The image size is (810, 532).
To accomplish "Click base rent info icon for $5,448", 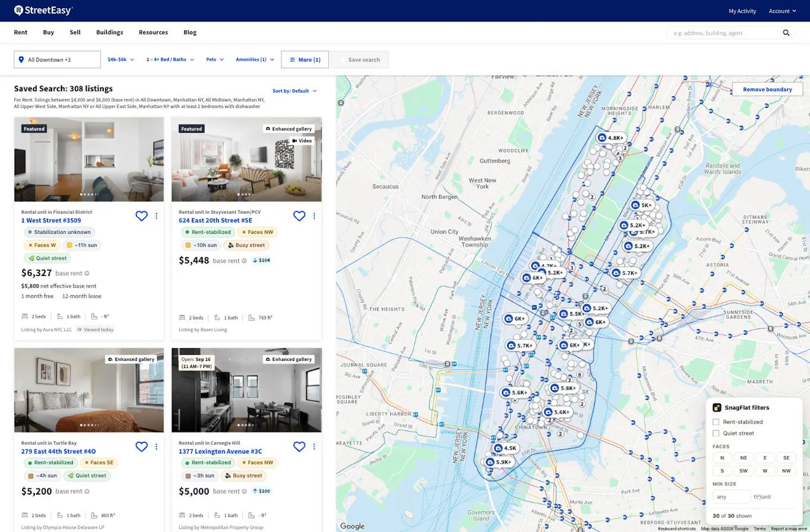I will pyautogui.click(x=244, y=261).
